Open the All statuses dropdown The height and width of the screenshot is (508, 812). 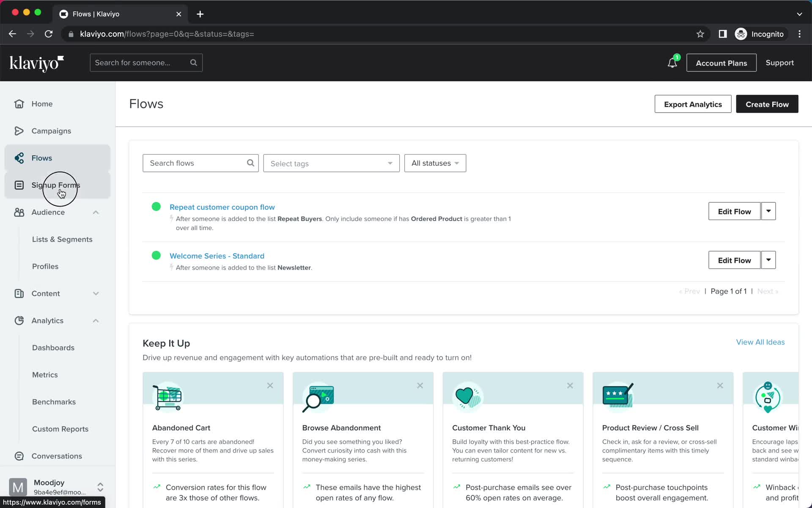435,163
